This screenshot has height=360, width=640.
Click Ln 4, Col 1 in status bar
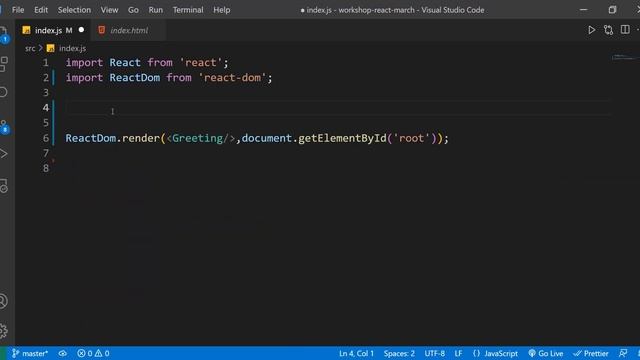pyautogui.click(x=356, y=353)
